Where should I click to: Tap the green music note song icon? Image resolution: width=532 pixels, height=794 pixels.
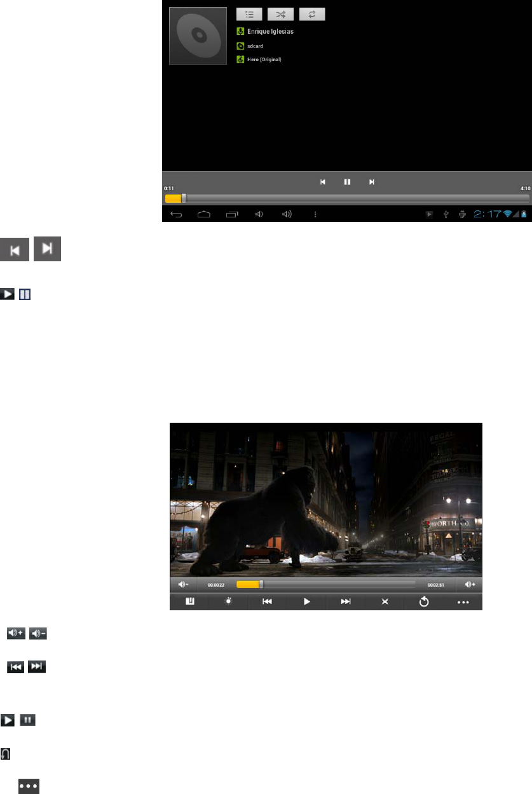pyautogui.click(x=240, y=59)
